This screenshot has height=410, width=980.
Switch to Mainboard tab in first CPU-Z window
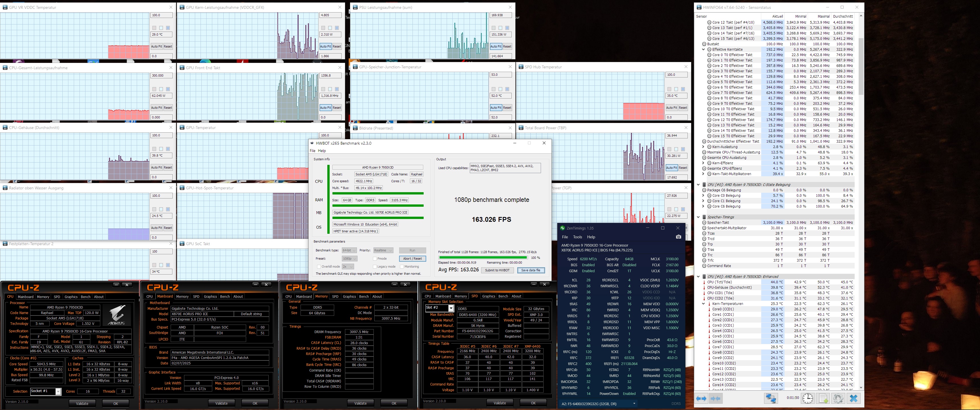25,297
